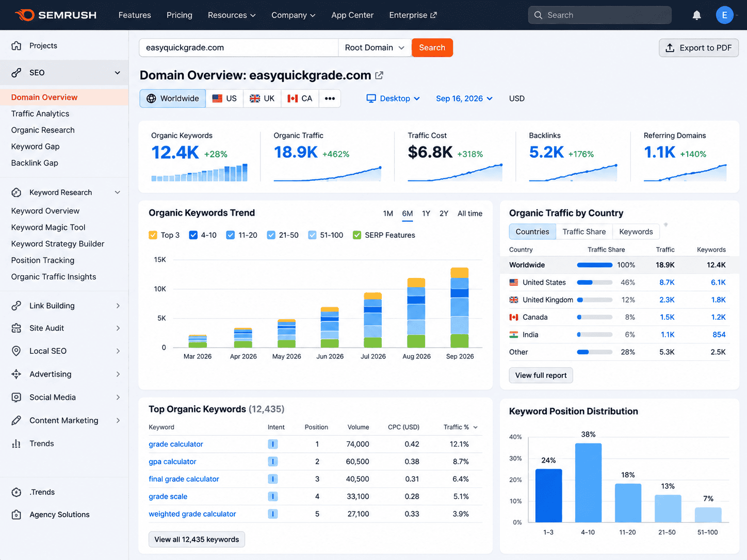Viewport: 747px width, 560px height.
Task: Click the top Search field
Action: 600,15
